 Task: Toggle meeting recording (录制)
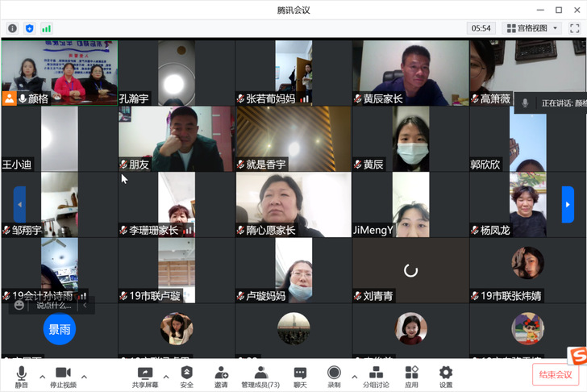pyautogui.click(x=334, y=375)
